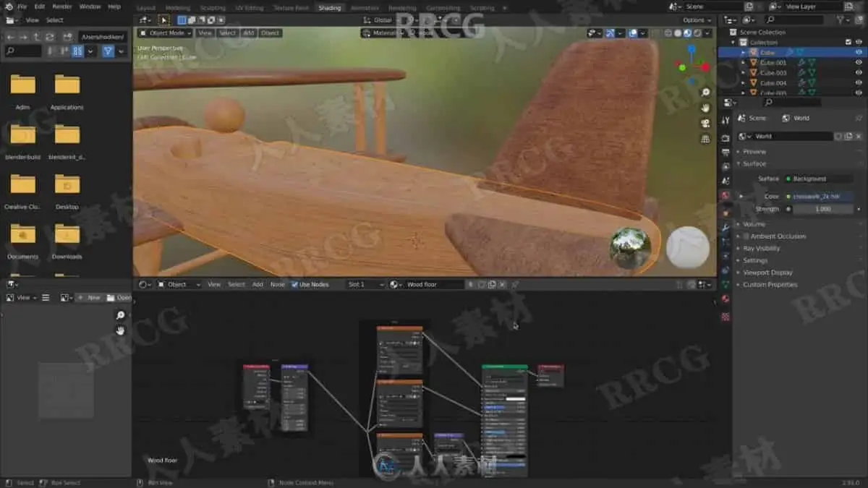Expand the Viewport Display panel
This screenshot has height=488, width=868.
(x=767, y=273)
